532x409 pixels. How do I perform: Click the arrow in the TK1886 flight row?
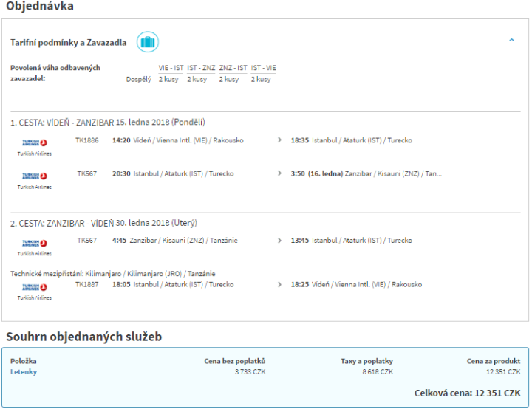point(279,140)
